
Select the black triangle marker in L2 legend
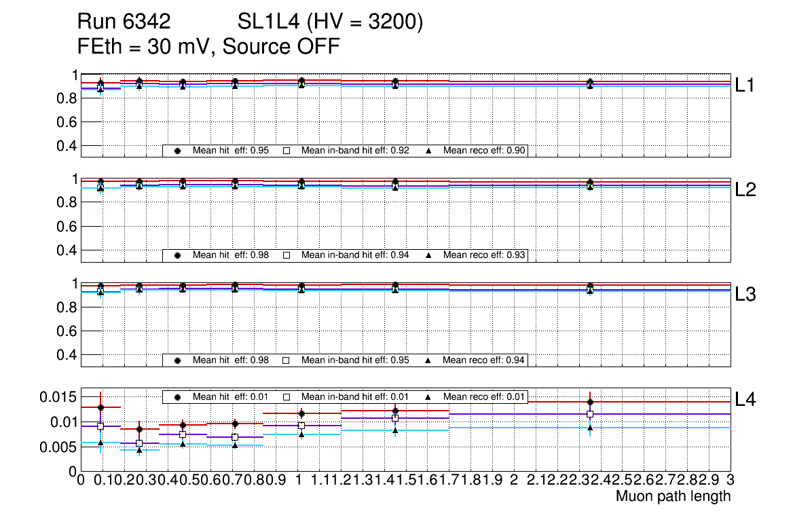(429, 256)
